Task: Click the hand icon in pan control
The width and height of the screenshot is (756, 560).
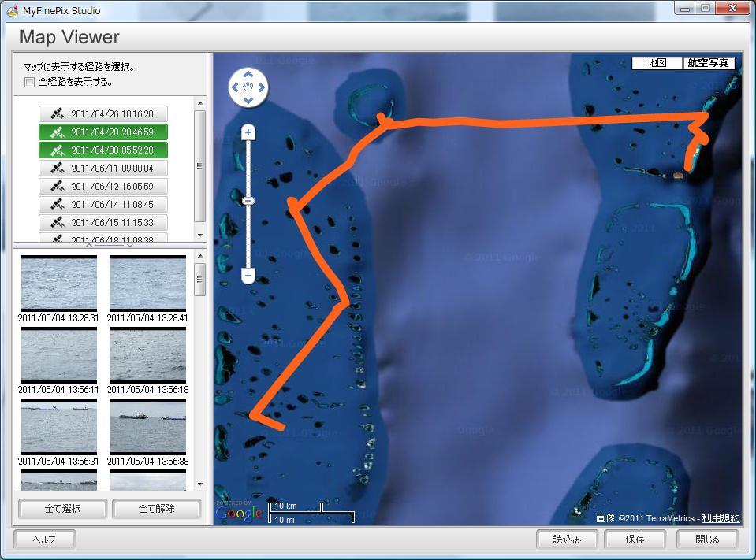Action: coord(248,87)
